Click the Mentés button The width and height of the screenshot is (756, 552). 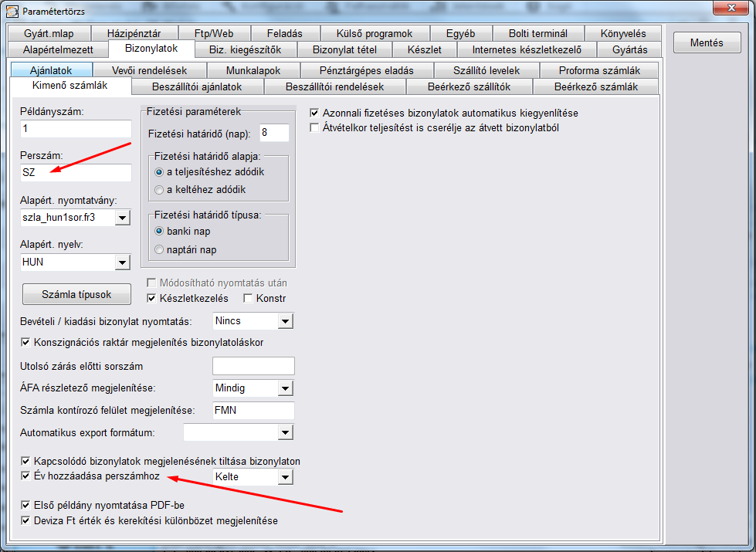[707, 42]
